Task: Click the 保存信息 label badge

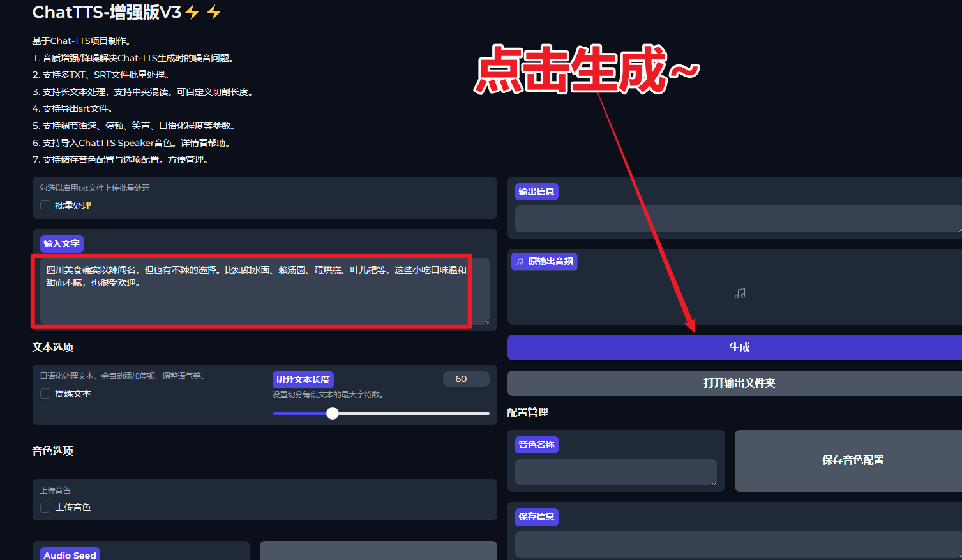Action: coord(537,517)
